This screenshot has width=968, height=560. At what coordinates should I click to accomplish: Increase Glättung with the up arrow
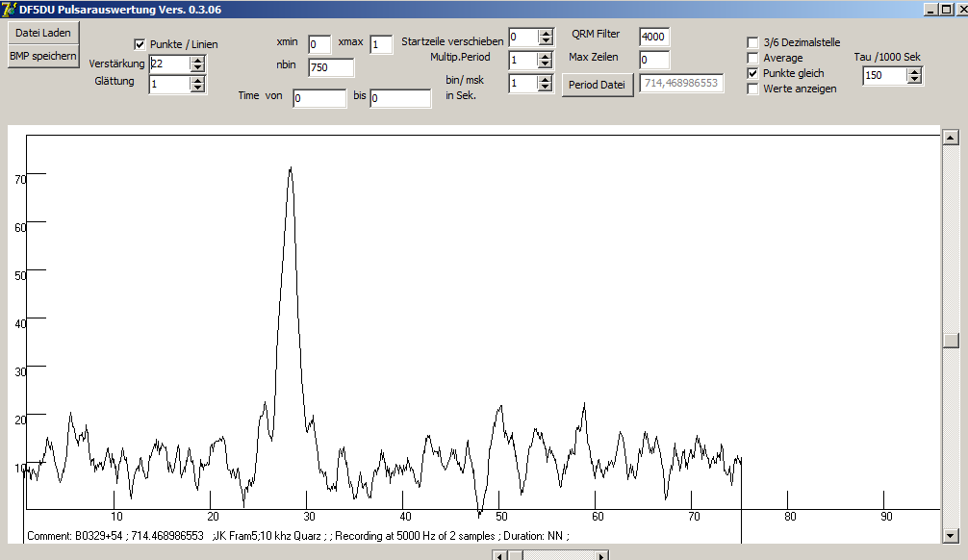(197, 81)
